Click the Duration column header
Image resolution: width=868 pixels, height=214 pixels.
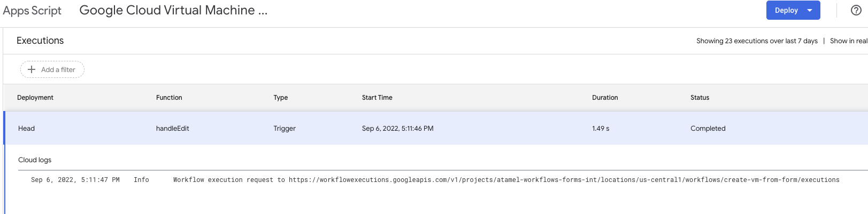click(x=605, y=98)
